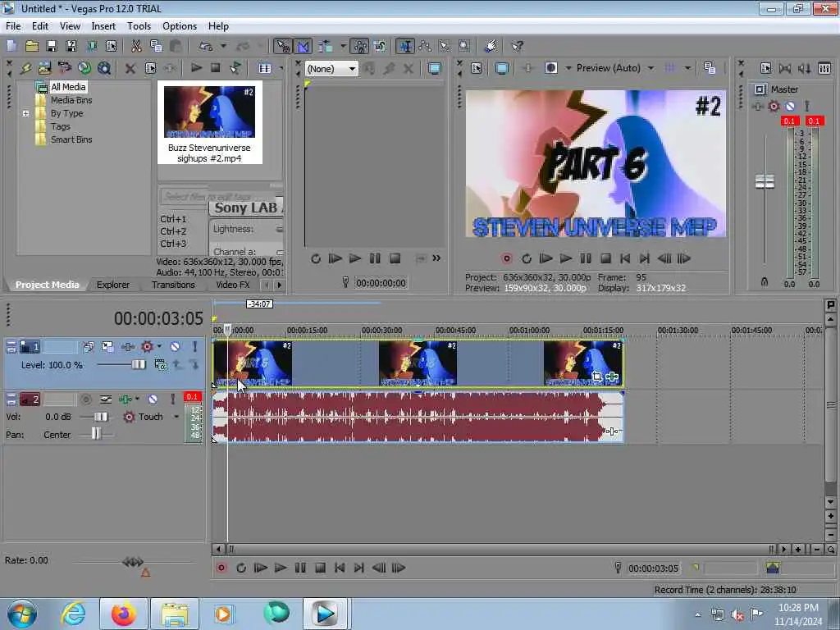The image size is (840, 630).
Task: Click the Cut scissors icon
Action: pos(136,46)
